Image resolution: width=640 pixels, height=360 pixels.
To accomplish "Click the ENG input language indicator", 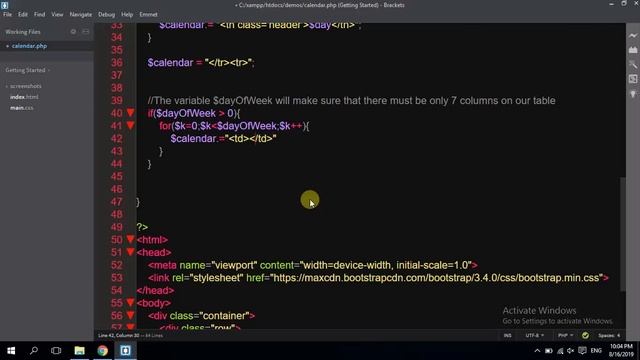I will pyautogui.click(x=596, y=351).
